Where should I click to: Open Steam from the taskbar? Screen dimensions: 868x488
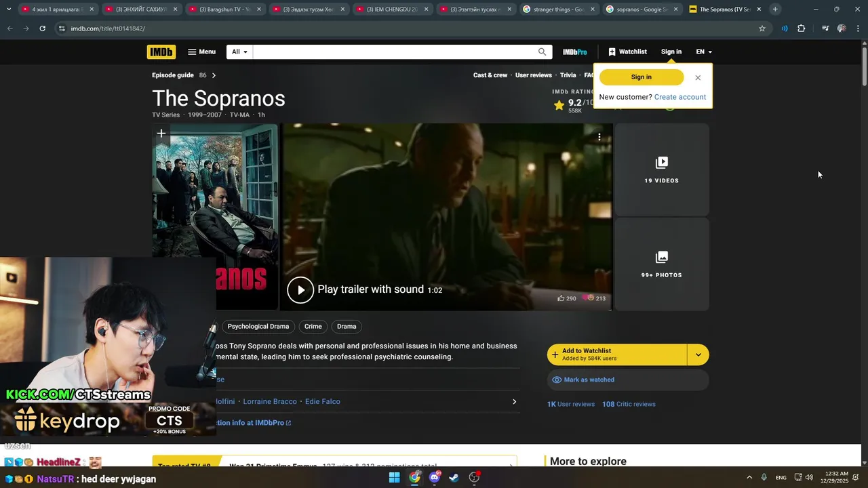454,477
